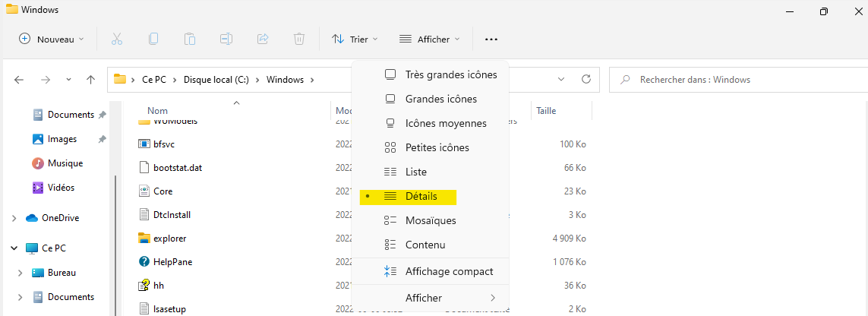Click the Nouveau button
This screenshot has width=868, height=316.
[x=52, y=39]
